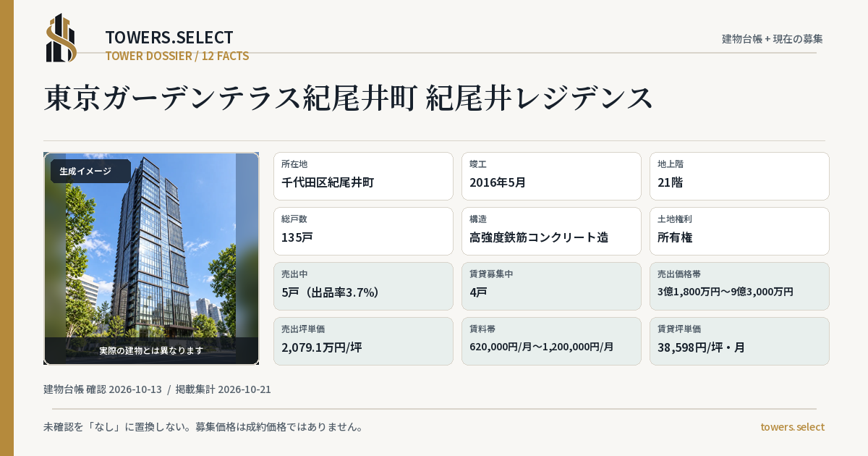Click the TOWER DOSSIER / 12 FACTS subtitle
The height and width of the screenshot is (456, 868).
click(x=177, y=56)
